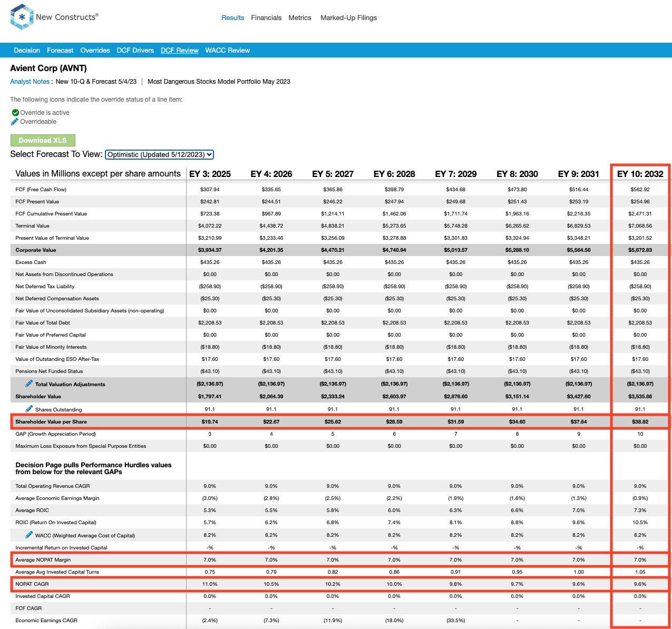
Task: Click the EY 10: 2032 column header
Action: (x=640, y=174)
